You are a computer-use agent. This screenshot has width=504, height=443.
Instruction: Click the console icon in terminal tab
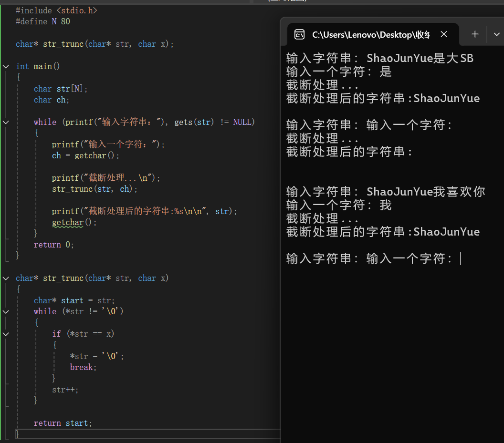point(299,34)
